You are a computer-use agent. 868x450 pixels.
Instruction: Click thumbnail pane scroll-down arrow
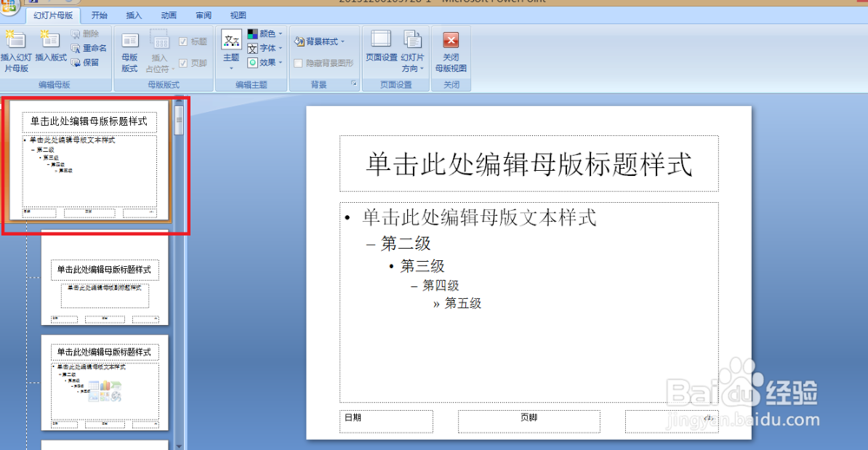click(179, 446)
